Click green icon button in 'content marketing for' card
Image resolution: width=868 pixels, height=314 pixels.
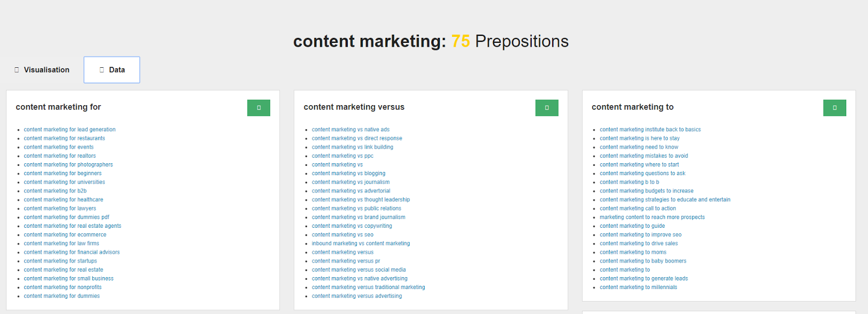(259, 108)
